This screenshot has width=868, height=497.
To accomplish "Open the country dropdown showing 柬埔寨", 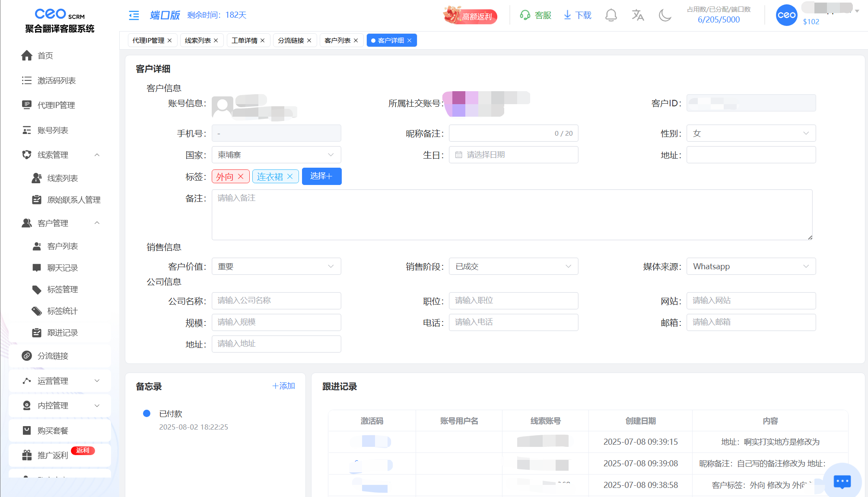I will [276, 155].
